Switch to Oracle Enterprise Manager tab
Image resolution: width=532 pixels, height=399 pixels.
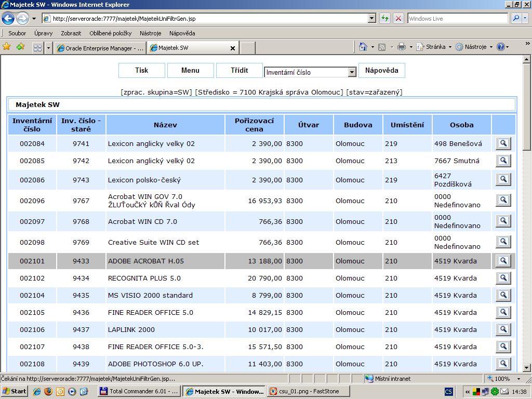[100, 48]
